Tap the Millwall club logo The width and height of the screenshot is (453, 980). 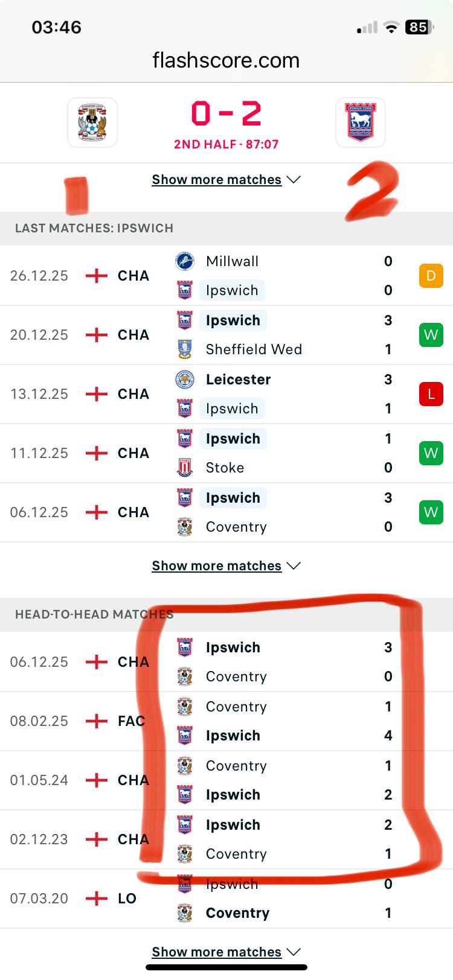184,261
